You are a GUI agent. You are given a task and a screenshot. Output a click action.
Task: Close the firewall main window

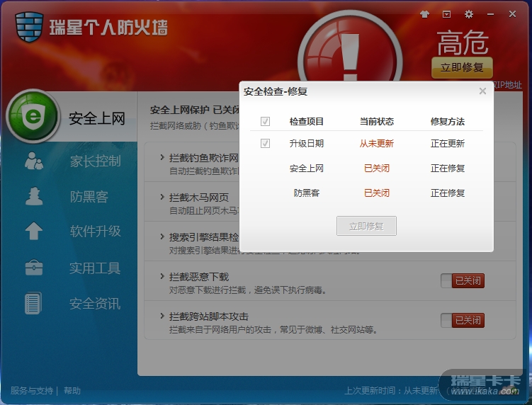pyautogui.click(x=512, y=14)
